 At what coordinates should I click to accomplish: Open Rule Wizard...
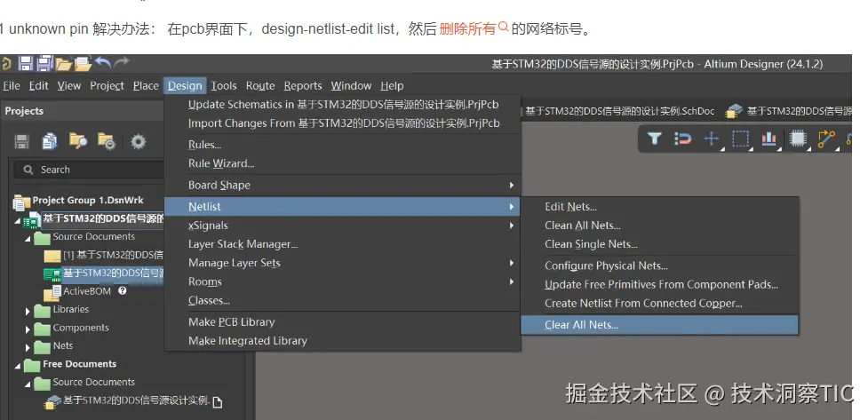[343, 163]
